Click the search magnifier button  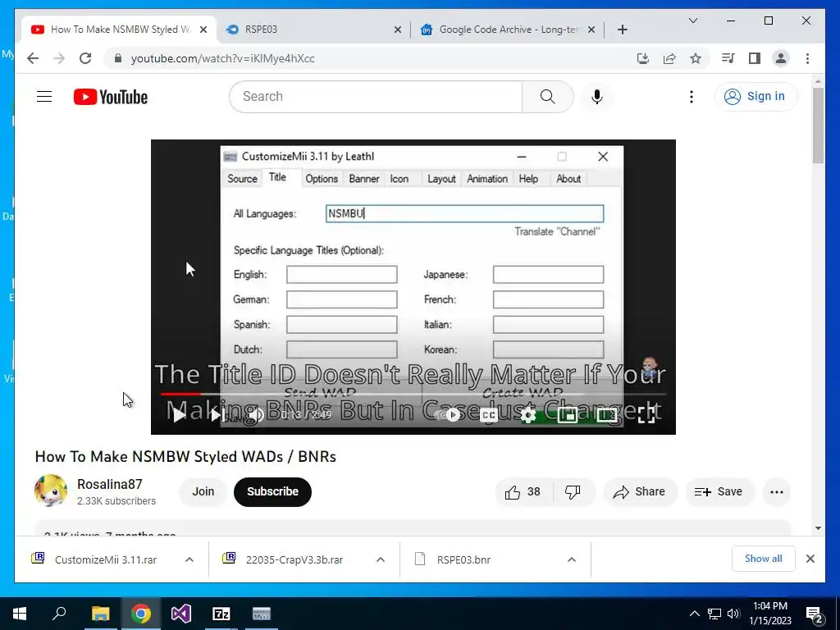coord(547,97)
